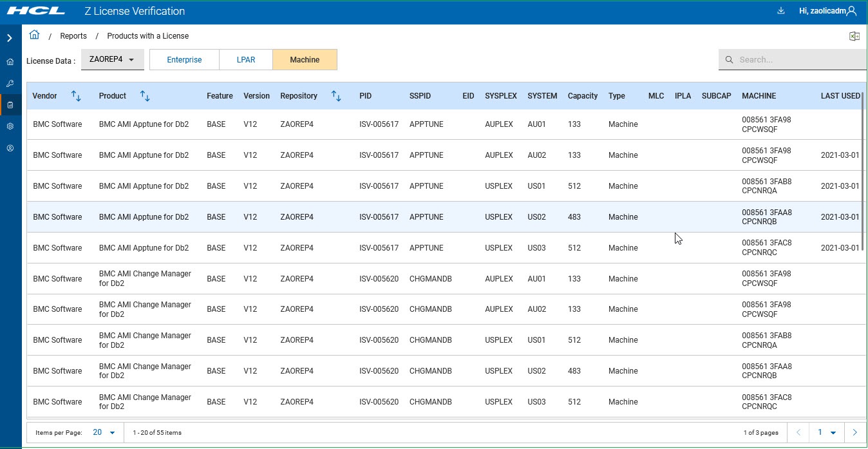Viewport: 868px width, 449px height.
Task: Click the home icon in the left sidebar
Action: [x=10, y=62]
